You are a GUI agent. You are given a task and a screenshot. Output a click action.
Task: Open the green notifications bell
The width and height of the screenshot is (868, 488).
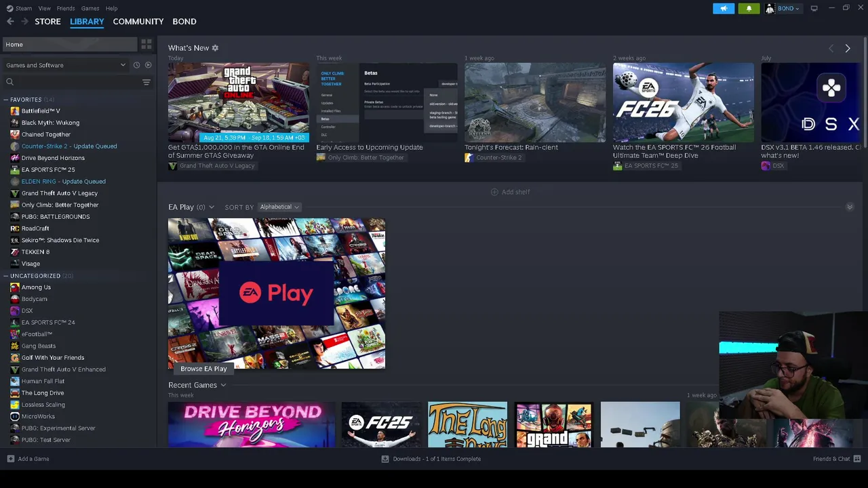(x=749, y=8)
